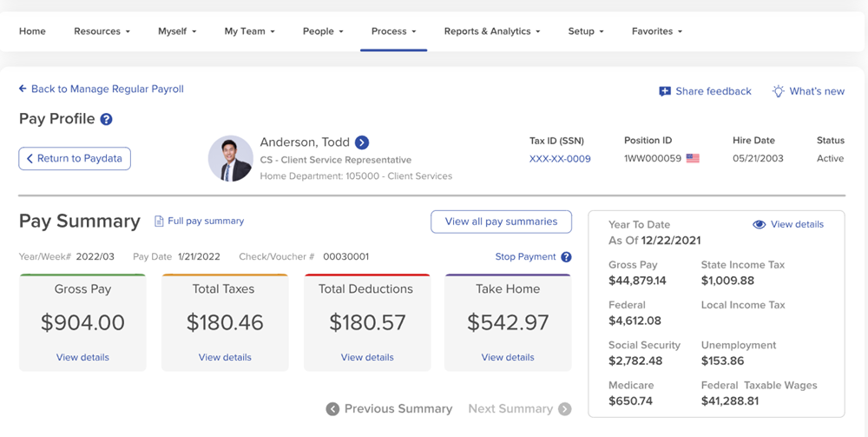Click the View all pay summaries button
Image resolution: width=868 pixels, height=437 pixels.
point(501,222)
